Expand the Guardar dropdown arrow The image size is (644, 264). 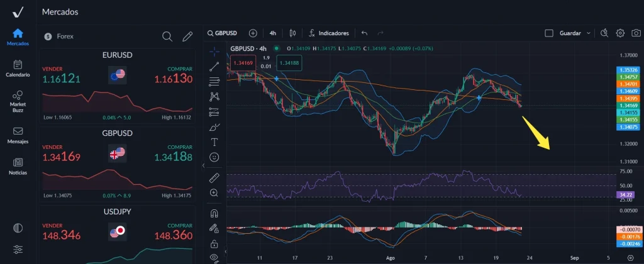pos(589,33)
